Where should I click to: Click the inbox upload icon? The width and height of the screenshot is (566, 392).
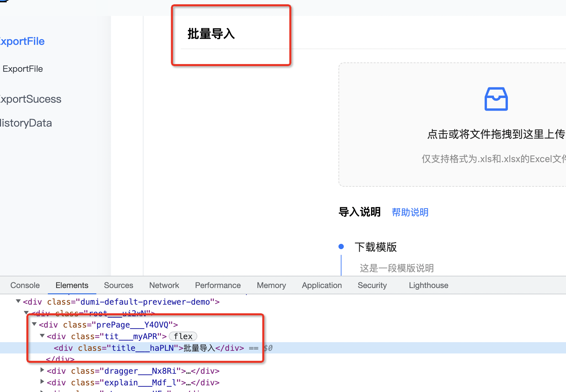coord(496,99)
